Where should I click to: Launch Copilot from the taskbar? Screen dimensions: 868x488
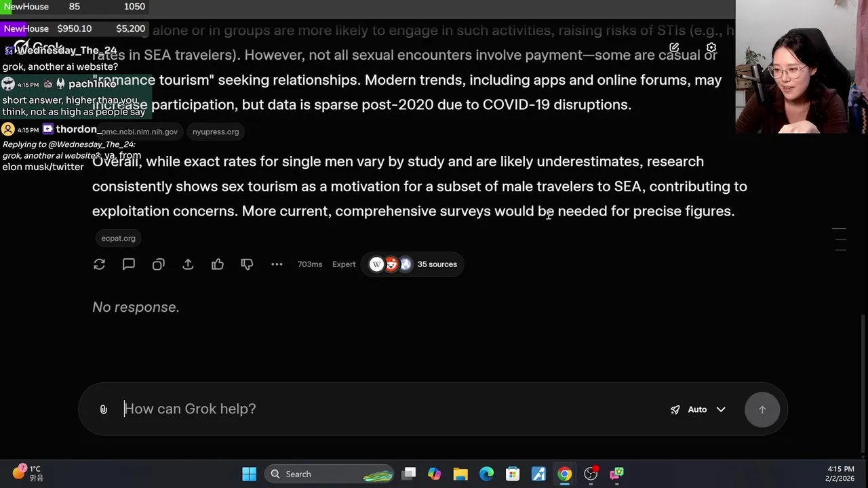pyautogui.click(x=435, y=474)
